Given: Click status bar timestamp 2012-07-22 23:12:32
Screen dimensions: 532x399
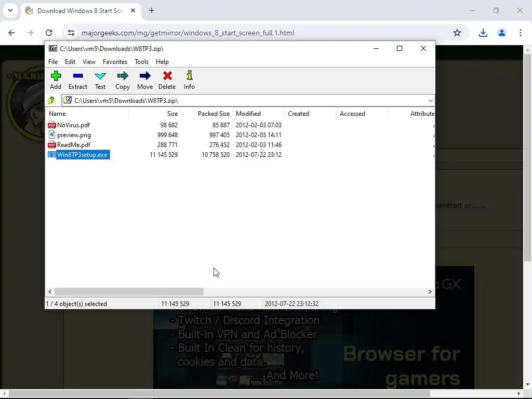Looking at the screenshot, I should [291, 304].
